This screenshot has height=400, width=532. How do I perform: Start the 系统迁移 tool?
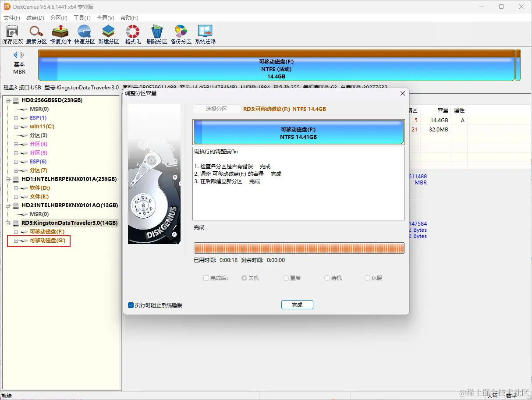click(x=205, y=35)
